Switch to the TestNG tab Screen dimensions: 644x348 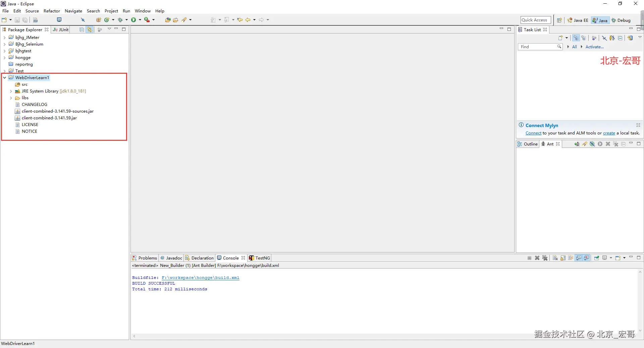259,258
